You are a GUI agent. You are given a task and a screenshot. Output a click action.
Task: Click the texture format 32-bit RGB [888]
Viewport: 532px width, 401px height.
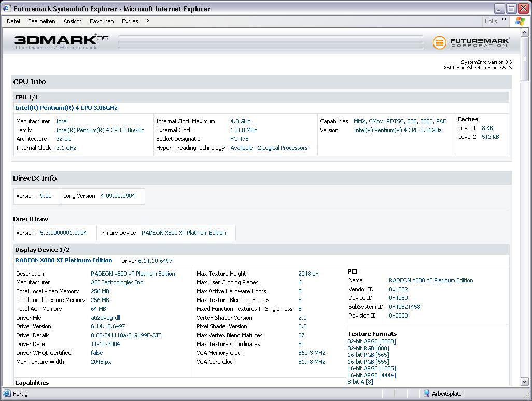[369, 348]
